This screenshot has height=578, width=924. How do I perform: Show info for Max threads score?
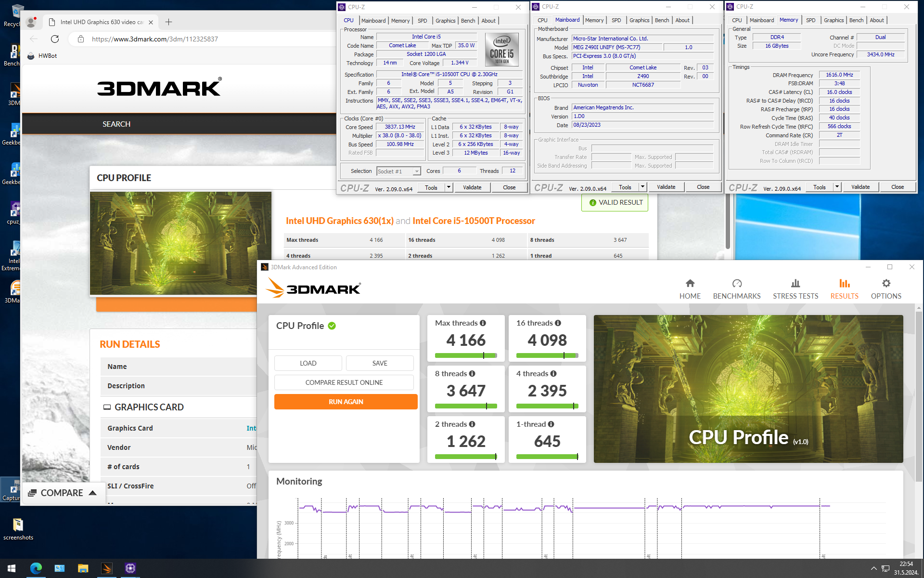coord(483,323)
